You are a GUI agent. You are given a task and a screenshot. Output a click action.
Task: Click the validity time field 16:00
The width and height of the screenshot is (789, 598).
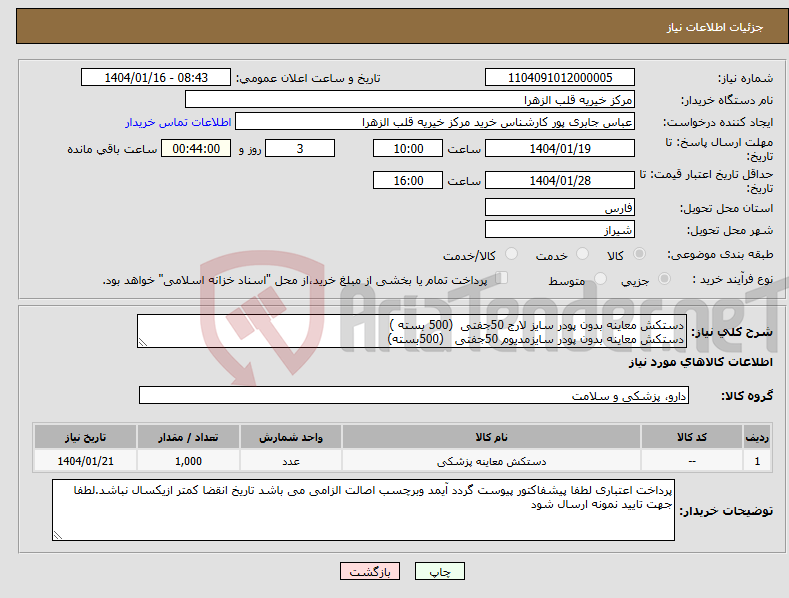pos(408,180)
